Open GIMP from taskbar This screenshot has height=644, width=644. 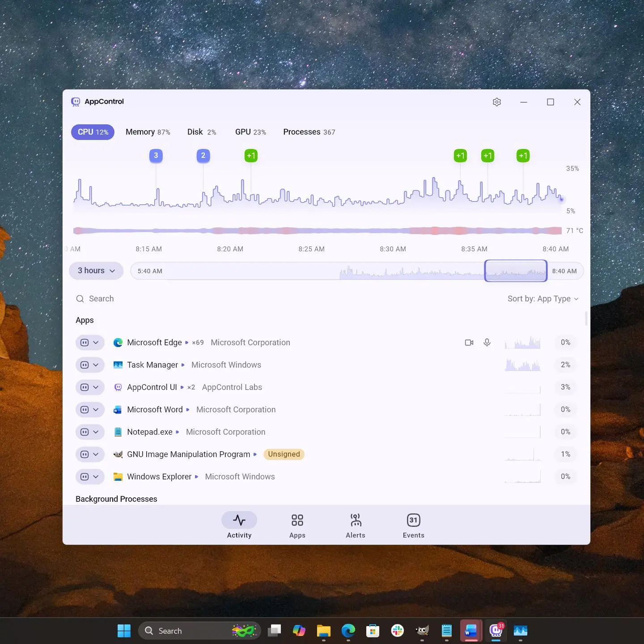pyautogui.click(x=422, y=631)
